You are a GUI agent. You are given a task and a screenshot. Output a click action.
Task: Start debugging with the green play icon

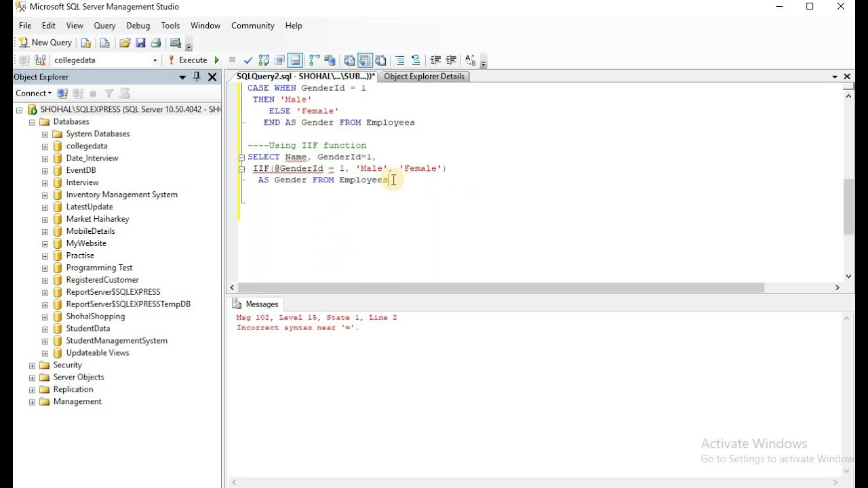[x=217, y=60]
